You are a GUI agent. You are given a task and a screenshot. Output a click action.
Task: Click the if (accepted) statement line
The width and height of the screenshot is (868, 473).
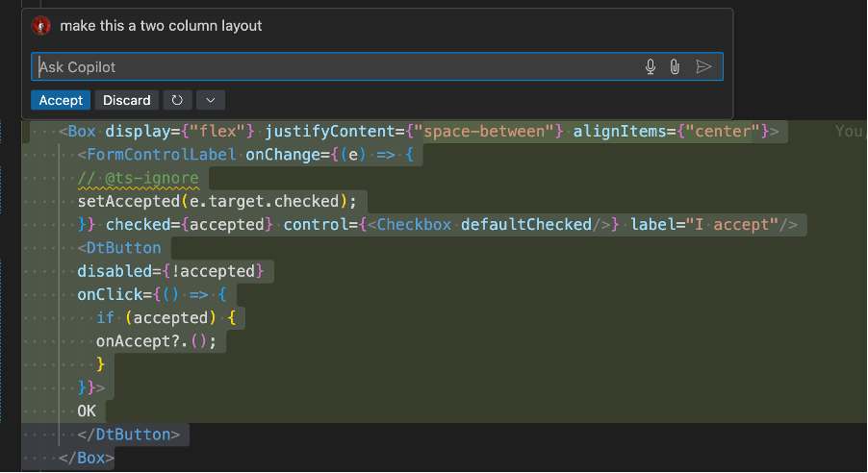(x=170, y=317)
